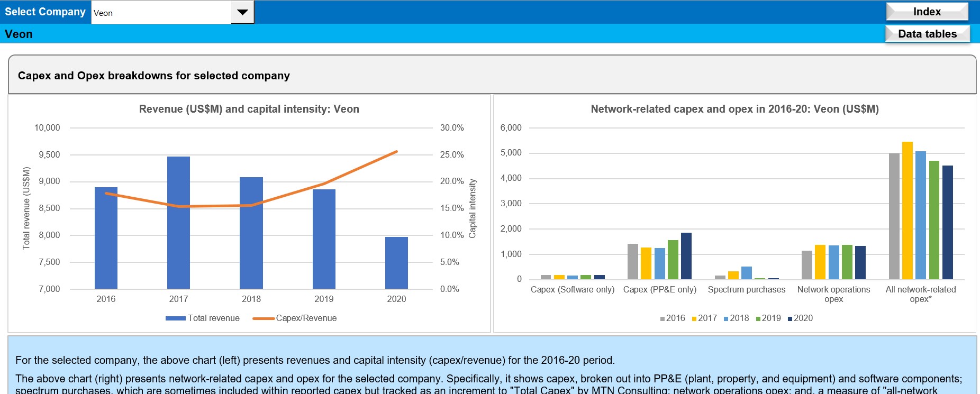Screen dimensions: 980x394
Task: Click the Total revenue legend swatch
Action: click(175, 318)
